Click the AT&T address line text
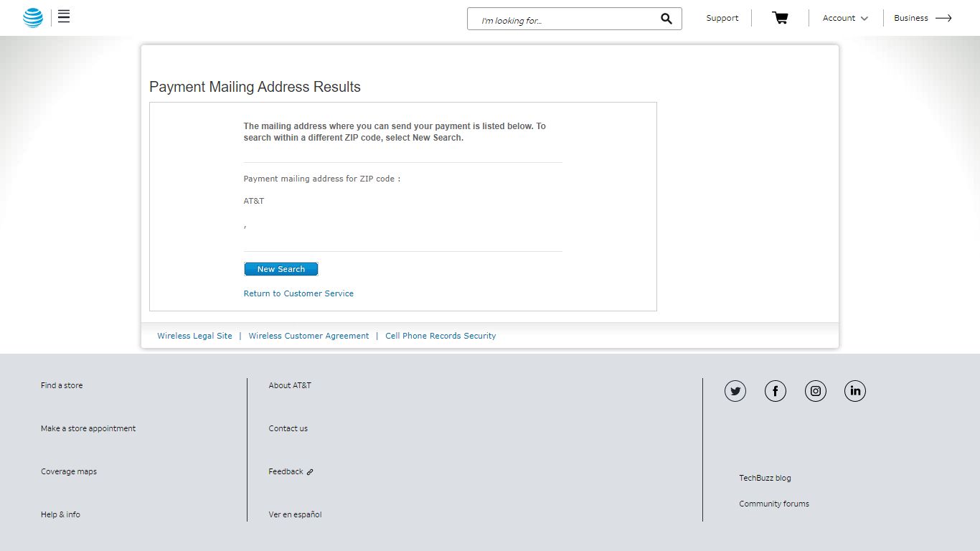 point(254,201)
